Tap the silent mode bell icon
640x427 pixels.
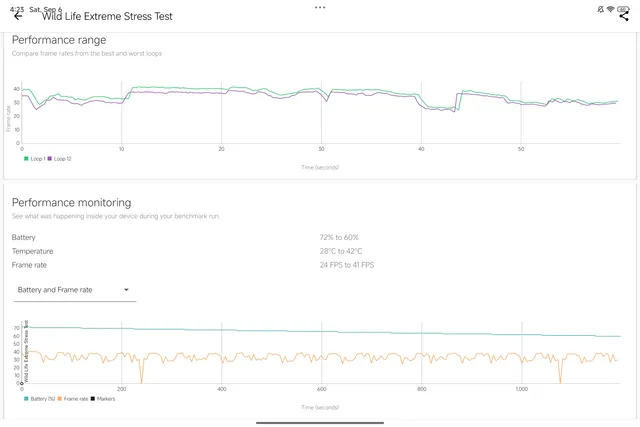tap(599, 8)
